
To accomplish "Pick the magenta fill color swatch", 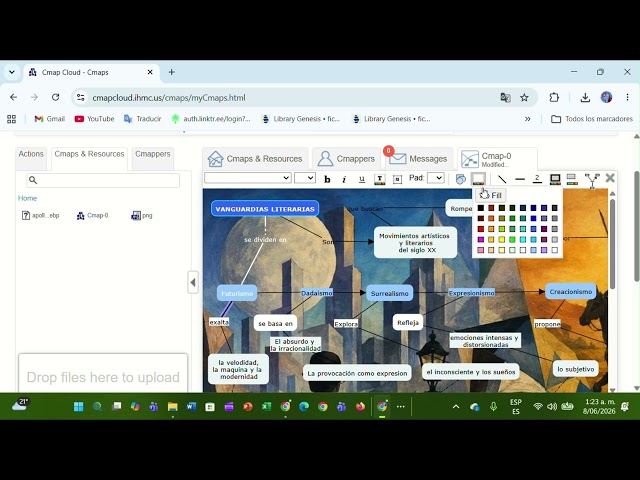I will tap(481, 240).
